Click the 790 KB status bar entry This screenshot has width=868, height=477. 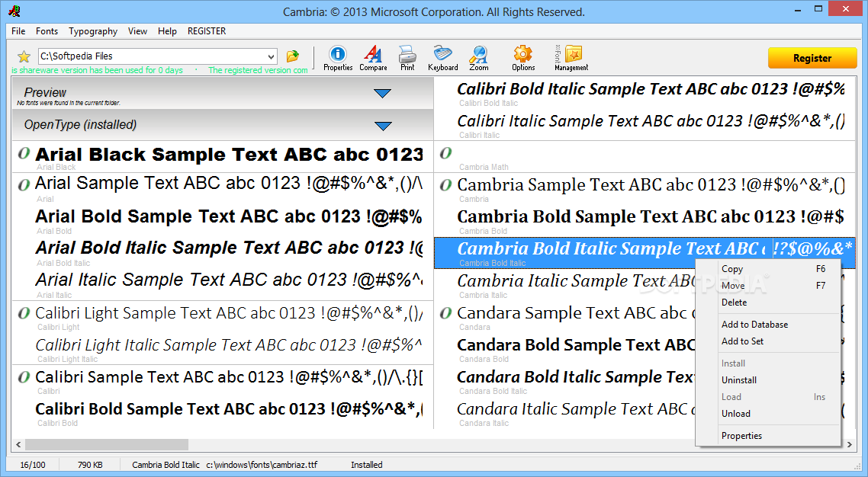click(90, 465)
